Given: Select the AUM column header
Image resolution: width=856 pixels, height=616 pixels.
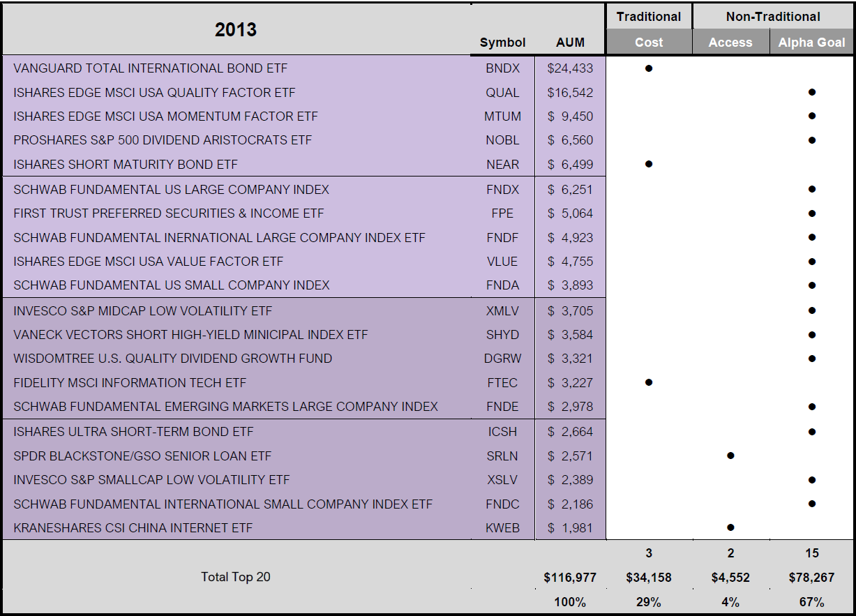Looking at the screenshot, I should pyautogui.click(x=570, y=43).
